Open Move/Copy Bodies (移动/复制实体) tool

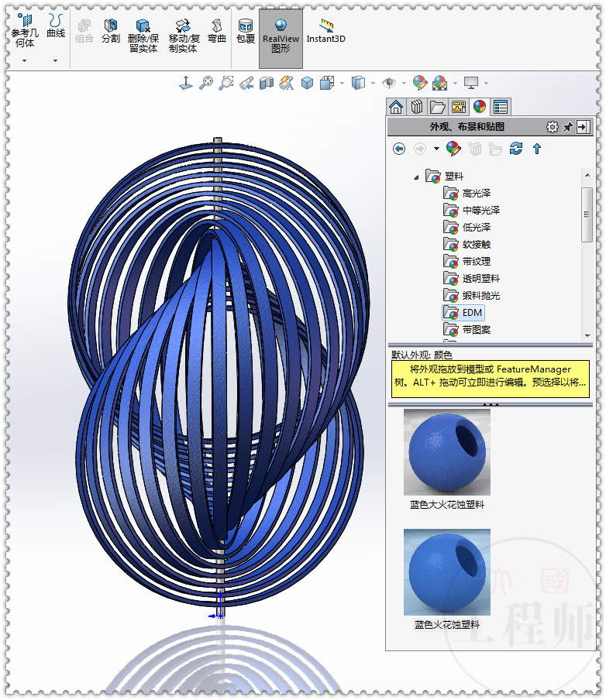[x=183, y=36]
